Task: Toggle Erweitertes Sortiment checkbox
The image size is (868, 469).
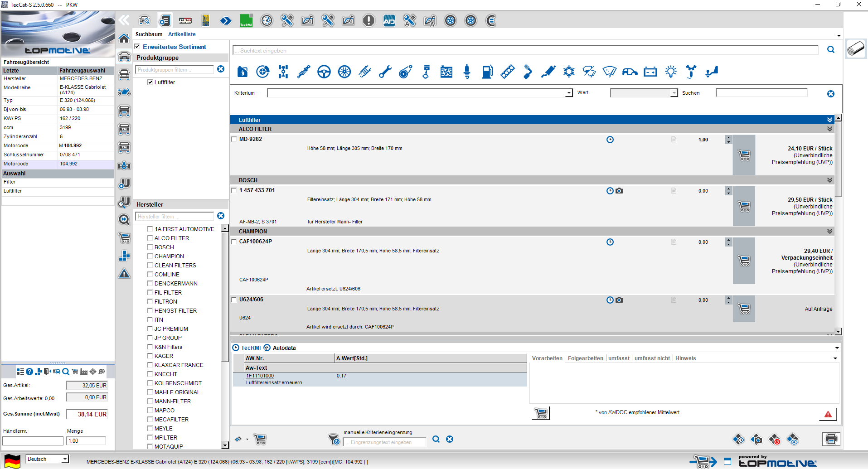Action: pyautogui.click(x=137, y=46)
